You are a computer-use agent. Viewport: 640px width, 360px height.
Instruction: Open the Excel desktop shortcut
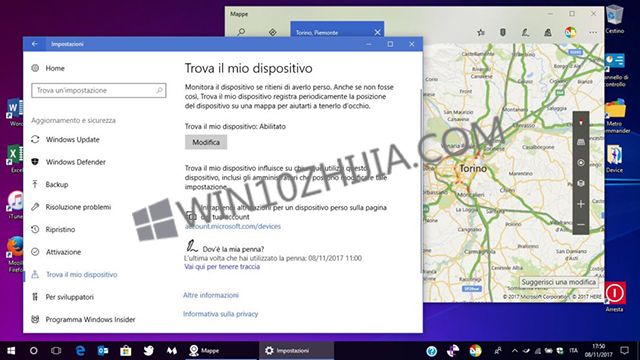pyautogui.click(x=16, y=158)
